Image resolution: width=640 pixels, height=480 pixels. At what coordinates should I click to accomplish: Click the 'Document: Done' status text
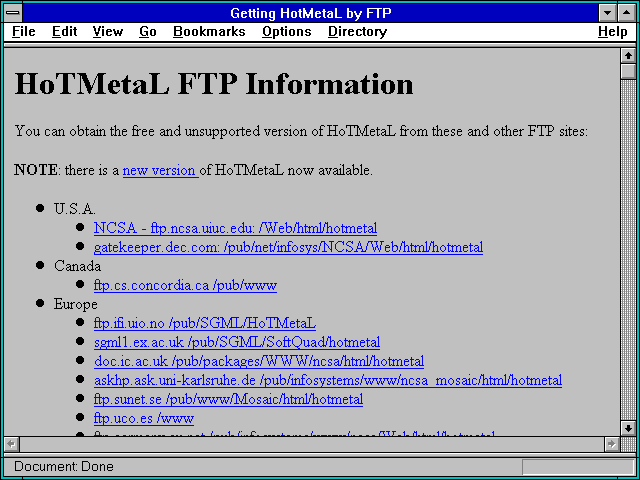(x=64, y=466)
